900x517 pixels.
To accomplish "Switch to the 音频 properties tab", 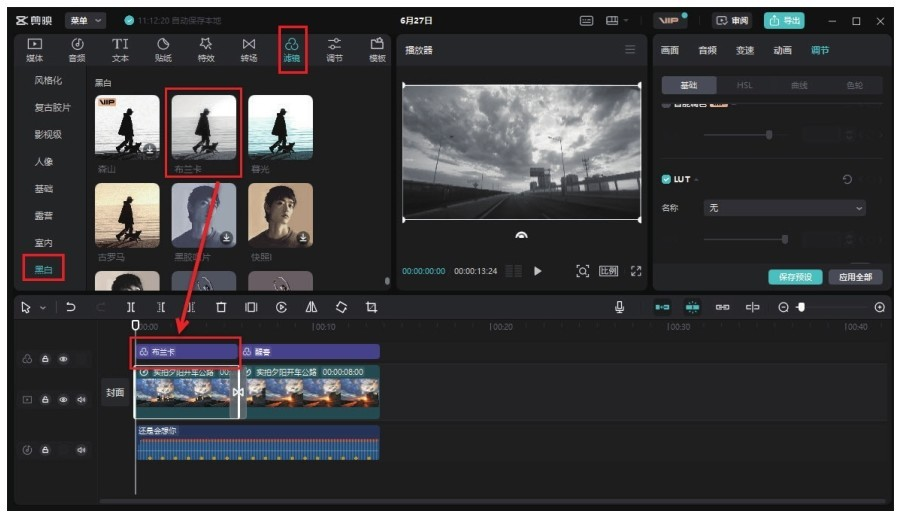I will pos(707,50).
